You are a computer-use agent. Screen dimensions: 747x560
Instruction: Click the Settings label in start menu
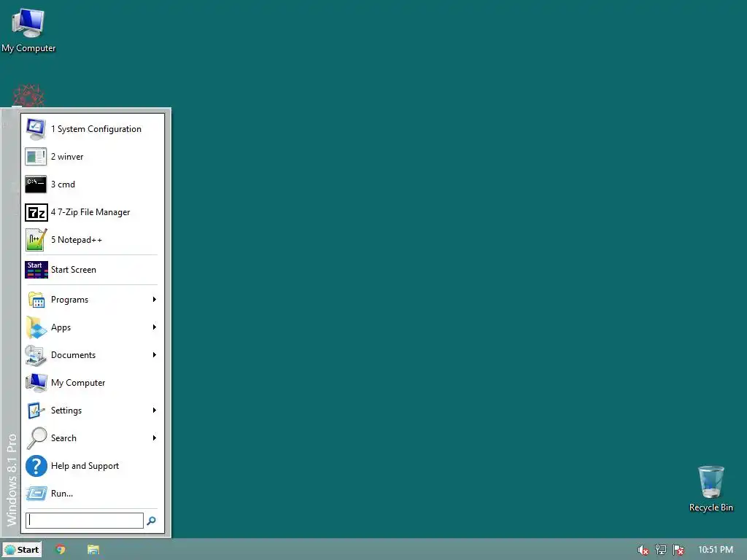[x=66, y=411]
